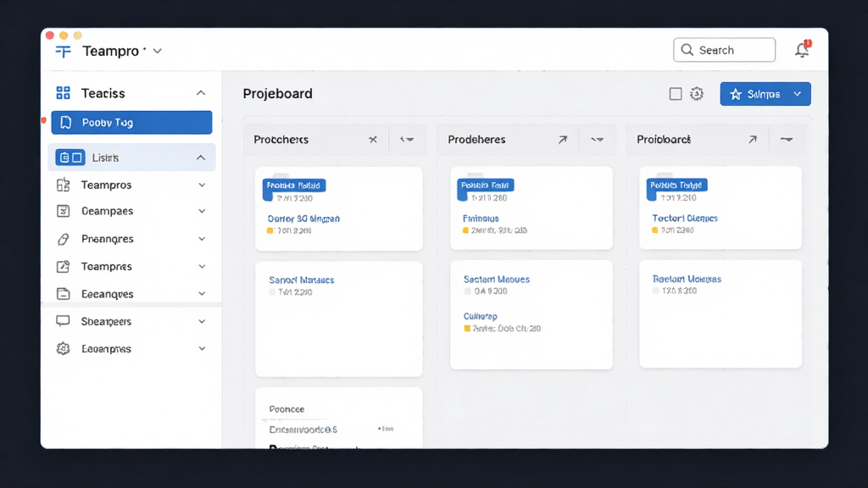Click the Eeeanqres document icon
Screen dimensions: 868x488
coord(63,294)
